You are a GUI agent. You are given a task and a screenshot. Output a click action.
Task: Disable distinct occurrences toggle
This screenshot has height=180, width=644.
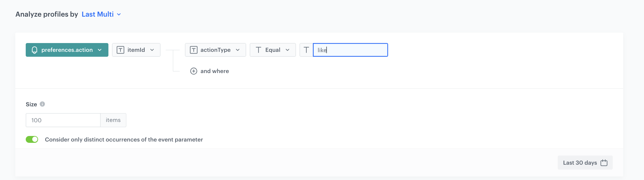32,140
